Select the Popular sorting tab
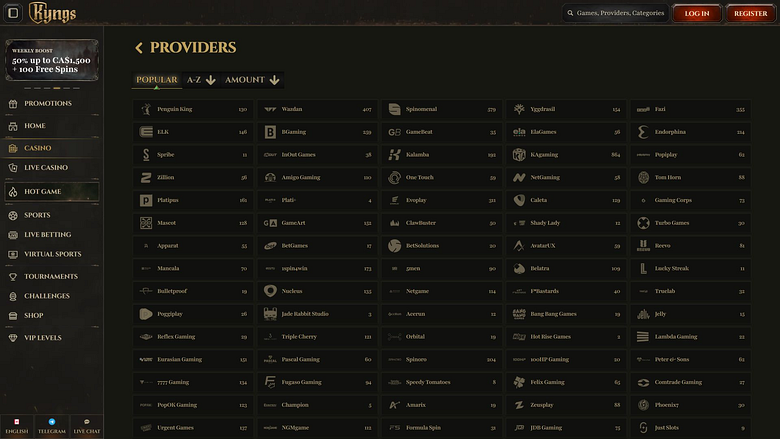Image resolution: width=780 pixels, height=439 pixels. [x=157, y=80]
